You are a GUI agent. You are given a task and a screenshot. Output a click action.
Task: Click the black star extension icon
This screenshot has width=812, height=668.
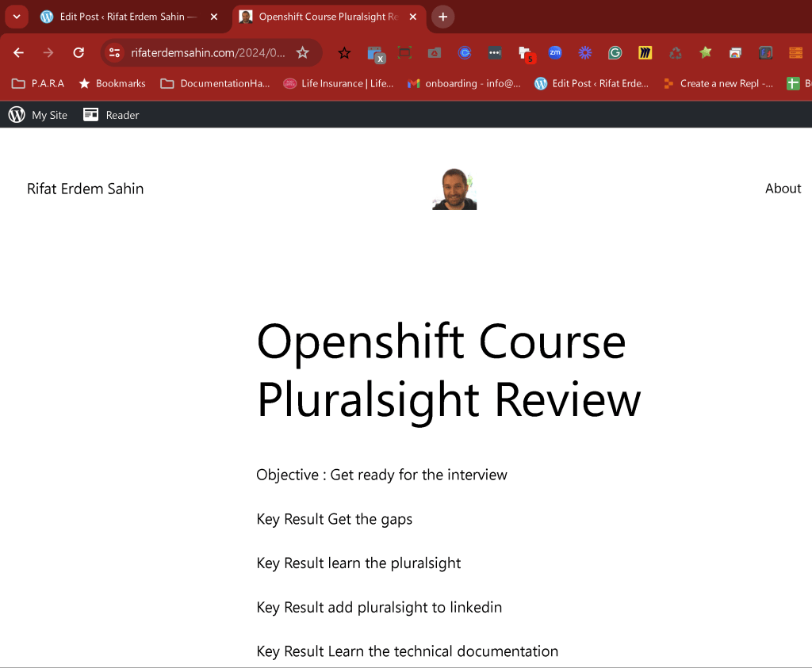click(344, 53)
